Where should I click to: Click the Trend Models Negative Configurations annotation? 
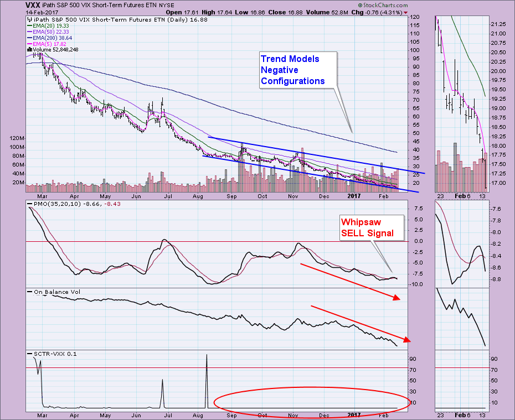298,70
